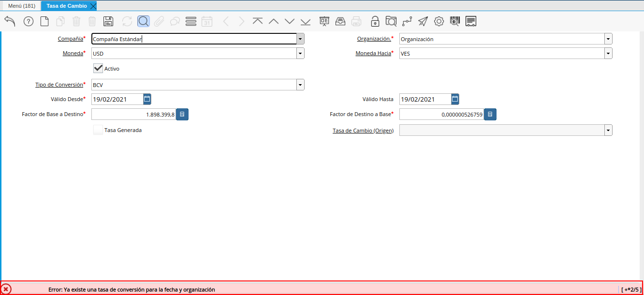Screen dimensions: 644x295
Task: Select the Tasa de Cambio tab
Action: pos(67,6)
